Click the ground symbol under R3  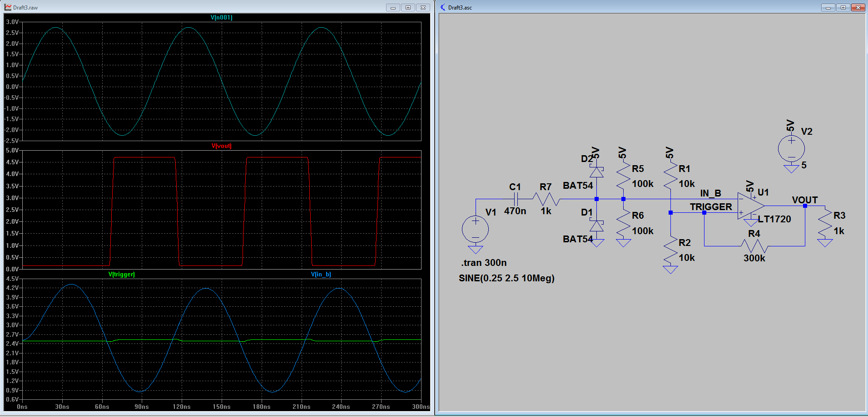825,243
